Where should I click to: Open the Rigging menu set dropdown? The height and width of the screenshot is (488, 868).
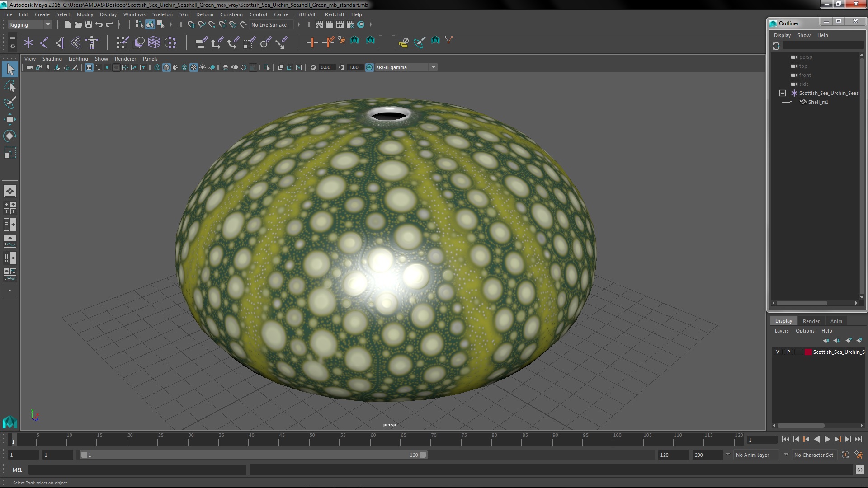point(29,25)
